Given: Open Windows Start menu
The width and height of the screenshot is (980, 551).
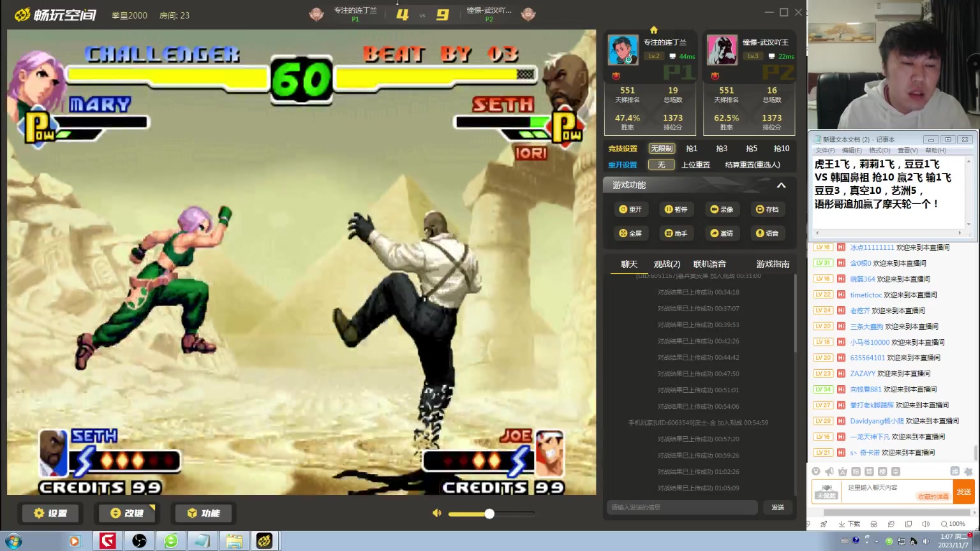Looking at the screenshot, I should pos(13,541).
